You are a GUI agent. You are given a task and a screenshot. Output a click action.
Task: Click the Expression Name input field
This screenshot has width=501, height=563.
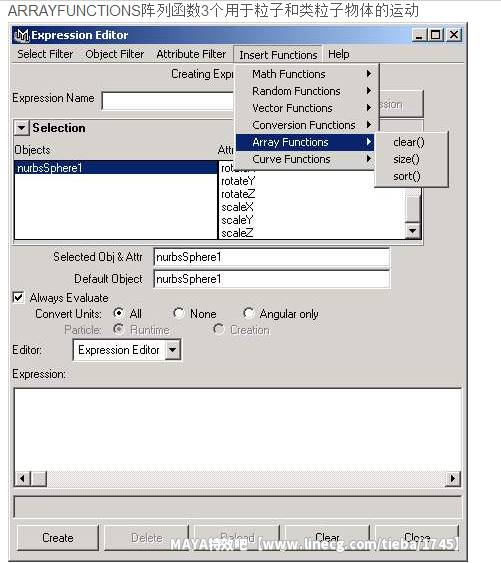(x=168, y=101)
